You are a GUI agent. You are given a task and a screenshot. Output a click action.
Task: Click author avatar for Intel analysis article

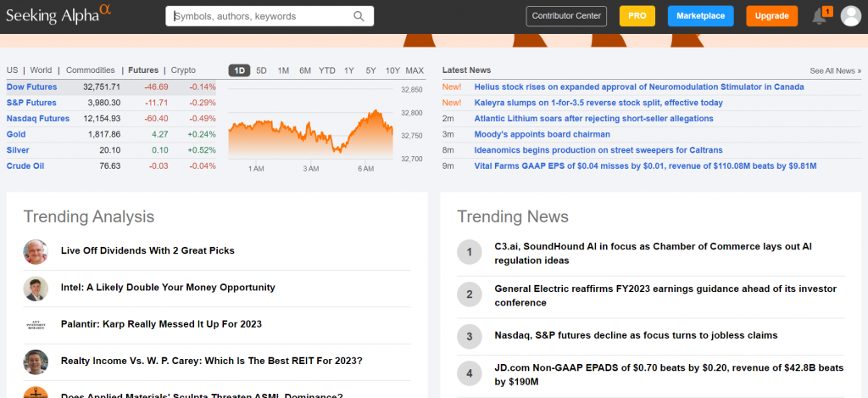point(36,288)
